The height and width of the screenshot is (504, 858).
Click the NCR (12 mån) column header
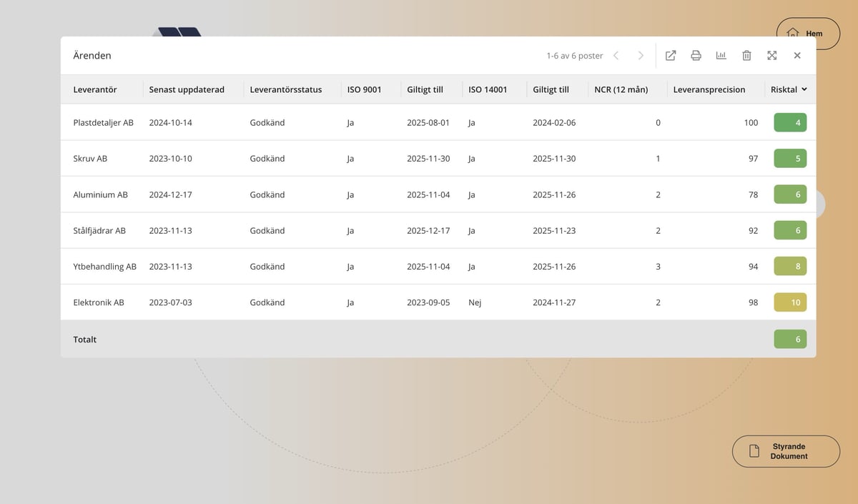[621, 90]
